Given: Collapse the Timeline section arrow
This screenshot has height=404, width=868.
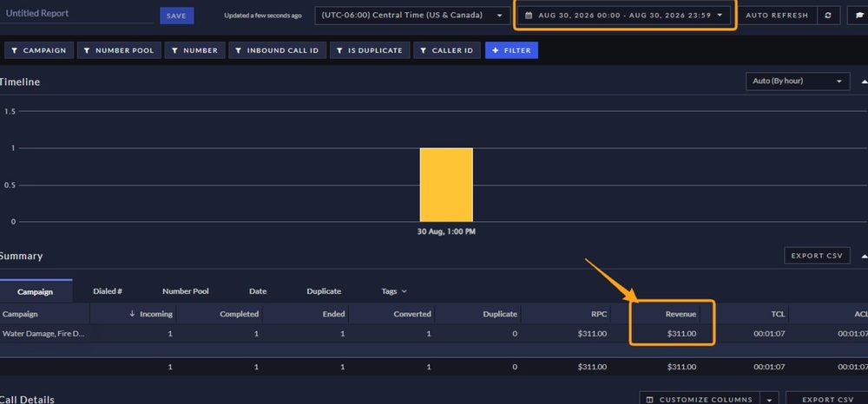Looking at the screenshot, I should point(865,81).
